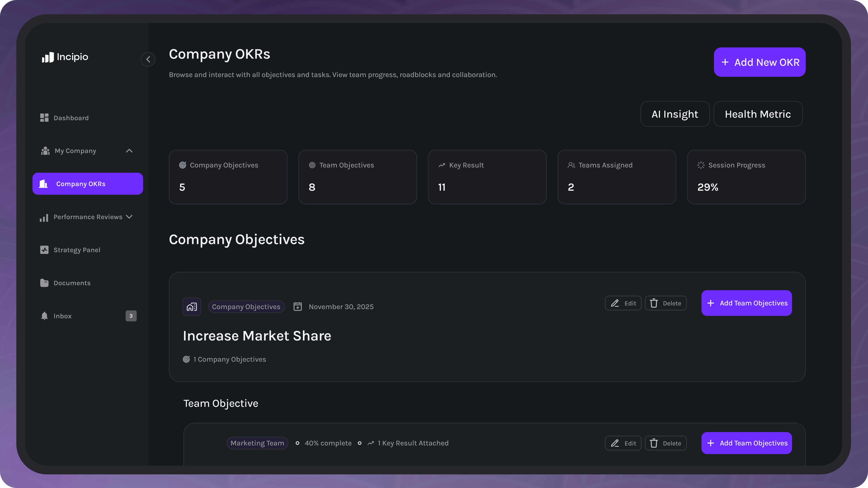The image size is (868, 488).
Task: Select the Strategy Panel icon
Action: click(44, 250)
